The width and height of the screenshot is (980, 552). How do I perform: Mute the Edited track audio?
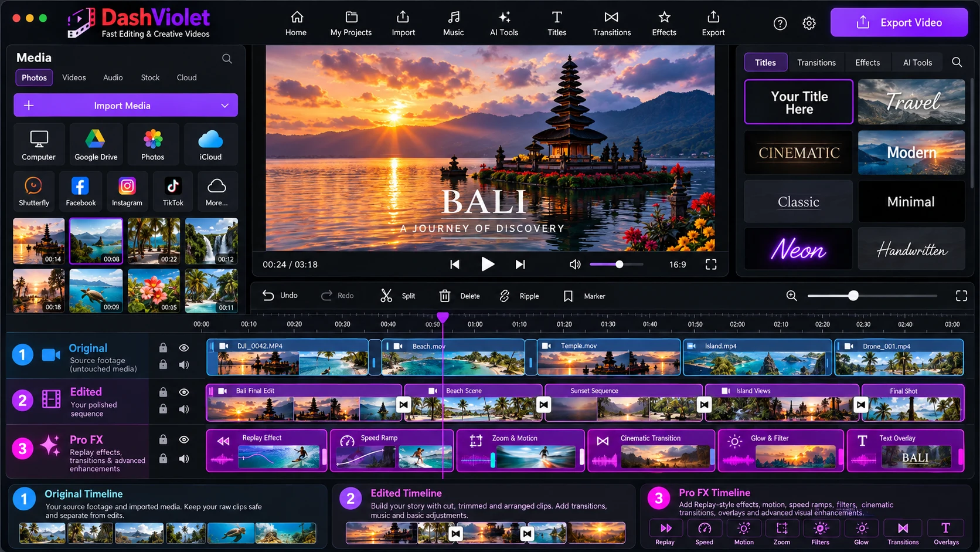[183, 409]
